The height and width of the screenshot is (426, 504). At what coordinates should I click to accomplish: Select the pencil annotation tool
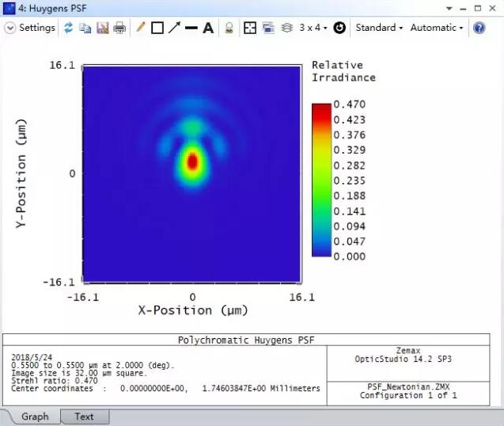141,28
